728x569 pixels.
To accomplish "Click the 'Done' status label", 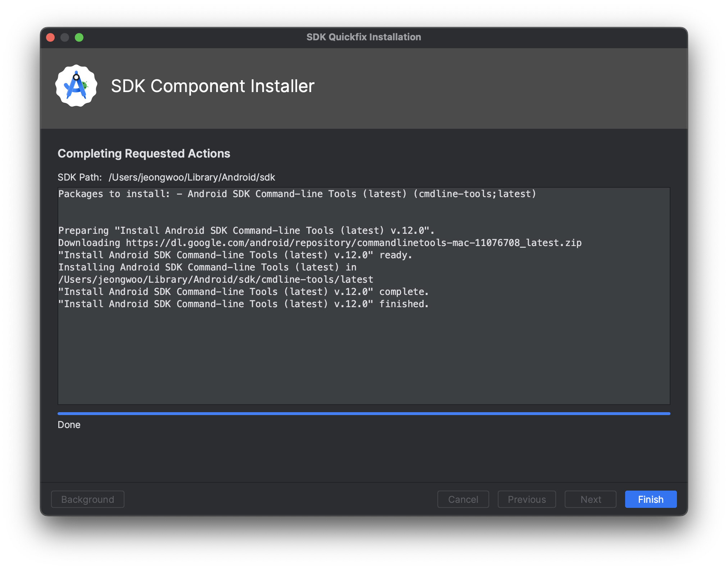I will [69, 425].
